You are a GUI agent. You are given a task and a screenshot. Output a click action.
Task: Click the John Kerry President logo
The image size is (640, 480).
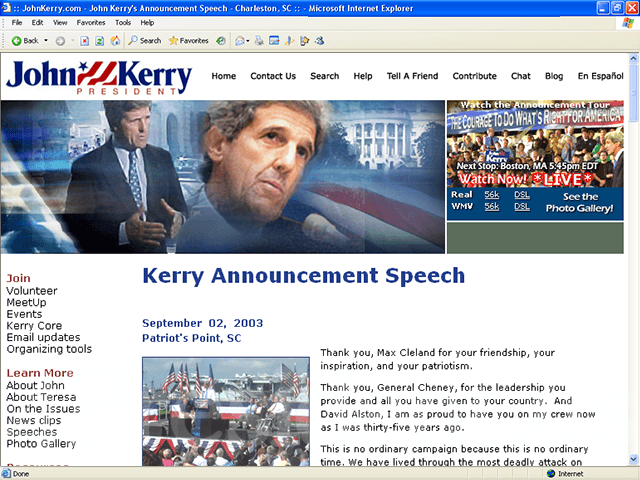click(99, 78)
